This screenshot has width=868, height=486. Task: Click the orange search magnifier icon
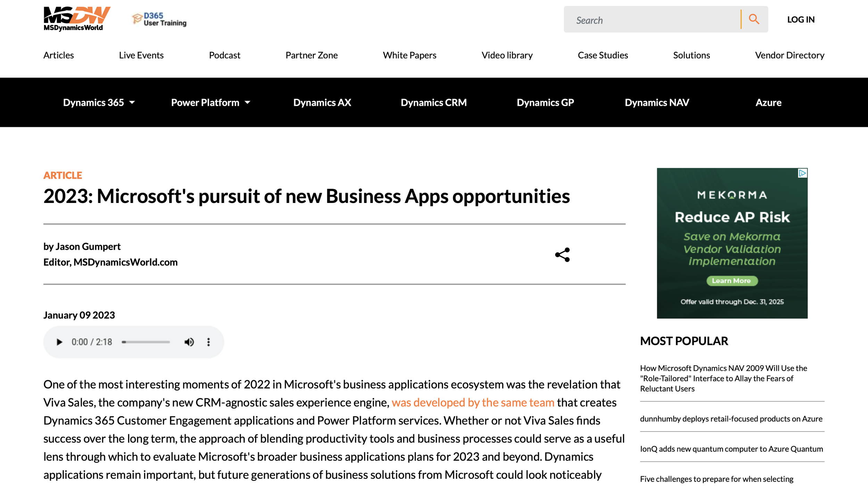(x=754, y=19)
